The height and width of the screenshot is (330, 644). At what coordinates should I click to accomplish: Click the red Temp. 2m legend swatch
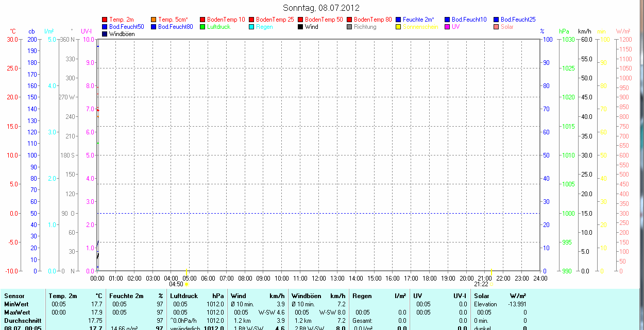coord(105,20)
